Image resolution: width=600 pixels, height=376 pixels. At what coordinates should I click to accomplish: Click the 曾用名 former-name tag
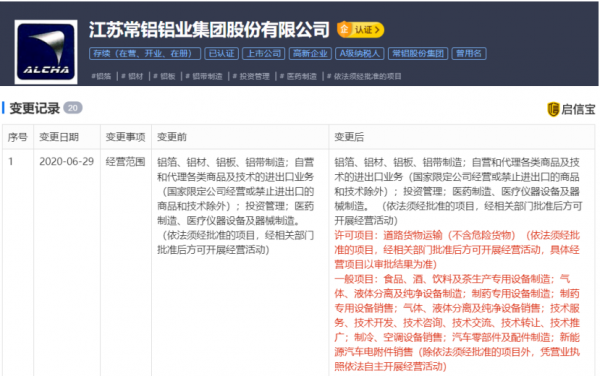pyautogui.click(x=469, y=54)
